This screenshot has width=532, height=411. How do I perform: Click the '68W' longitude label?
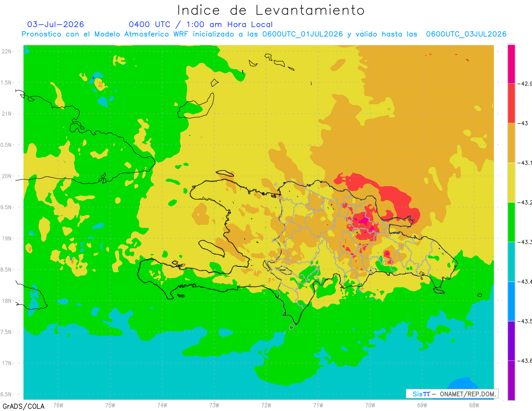pyautogui.click(x=474, y=405)
